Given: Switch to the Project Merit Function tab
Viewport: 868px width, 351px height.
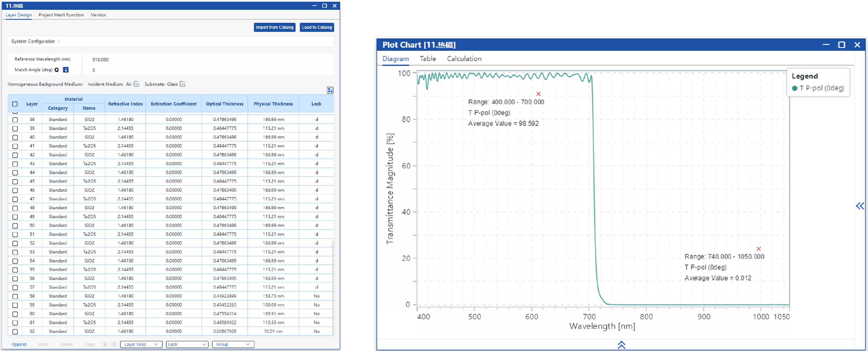Looking at the screenshot, I should coord(61,15).
